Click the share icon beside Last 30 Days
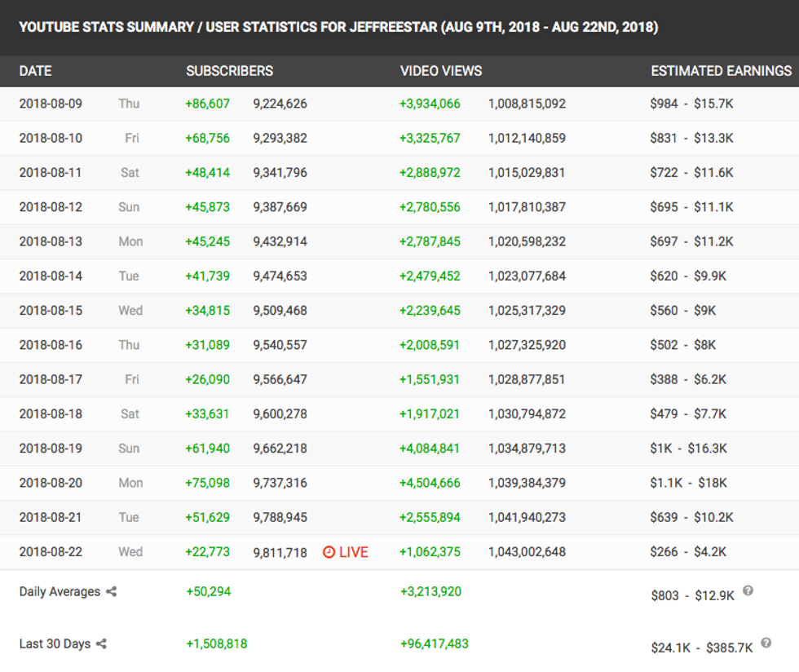Viewport: 799px width, 672px height. [x=102, y=644]
